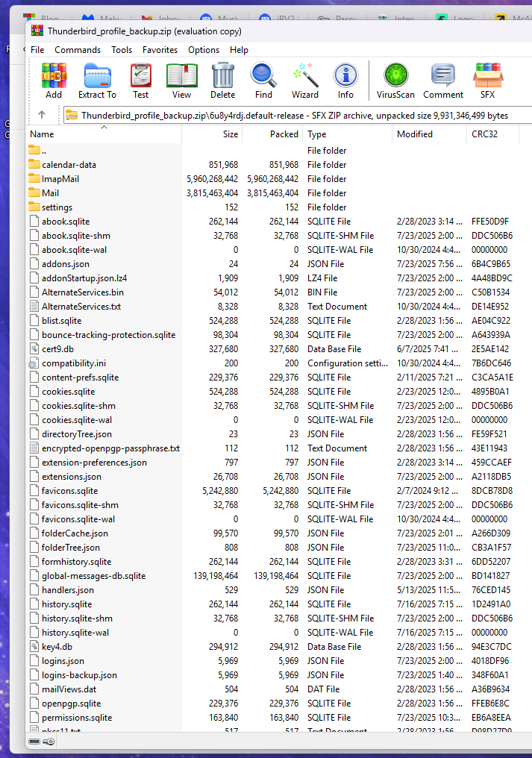Open the Favorites menu
532x758 pixels.
pos(160,50)
